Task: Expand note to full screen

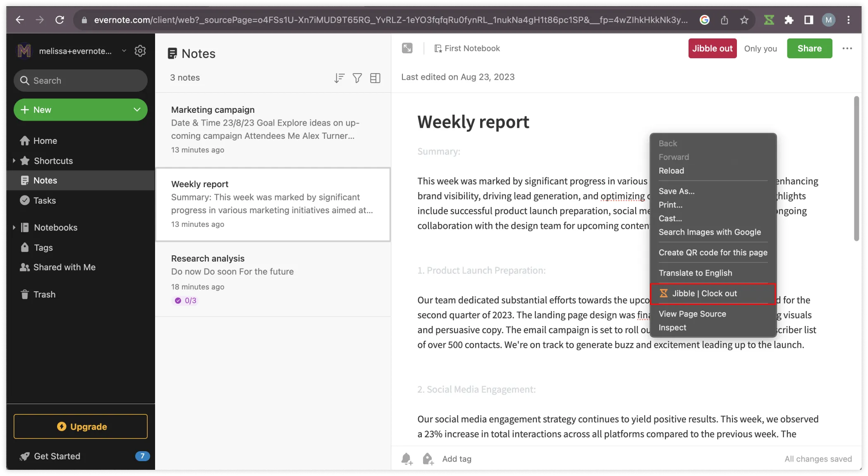Action: coord(407,48)
